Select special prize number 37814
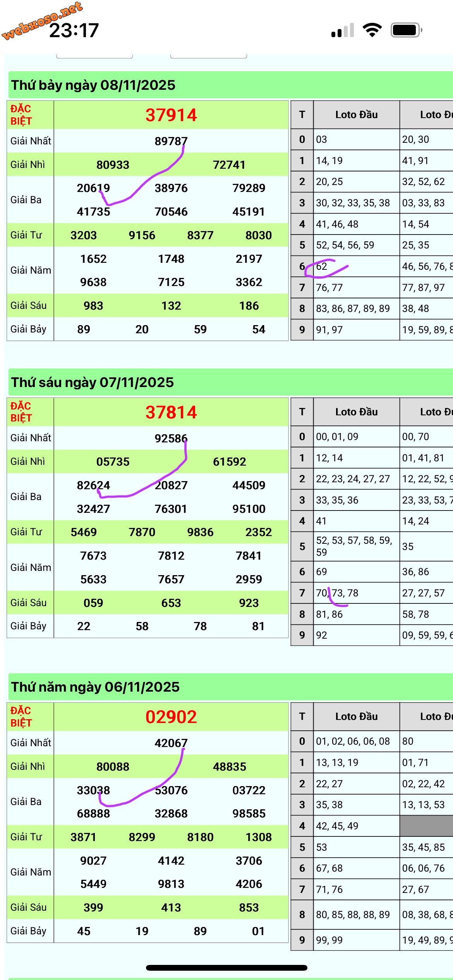The image size is (453, 980). point(171,412)
